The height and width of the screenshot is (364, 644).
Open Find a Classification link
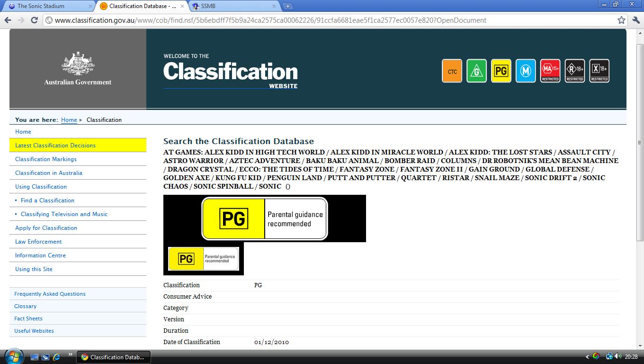coord(47,200)
